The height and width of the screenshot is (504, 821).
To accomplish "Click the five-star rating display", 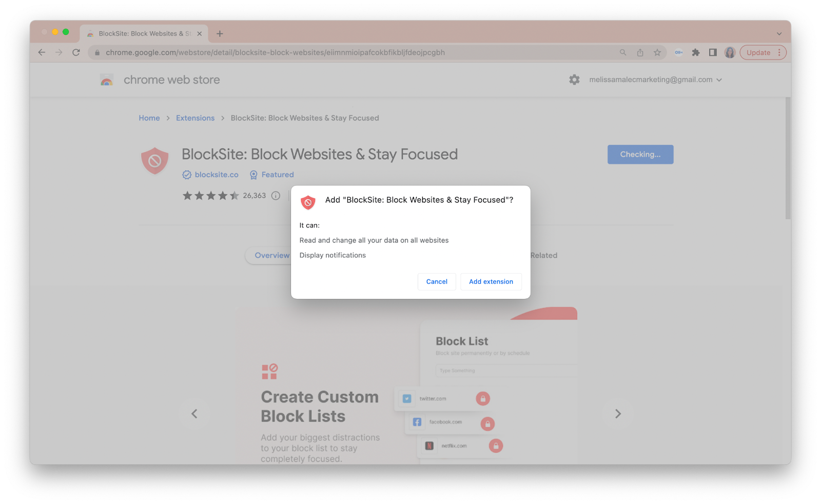I will point(211,195).
